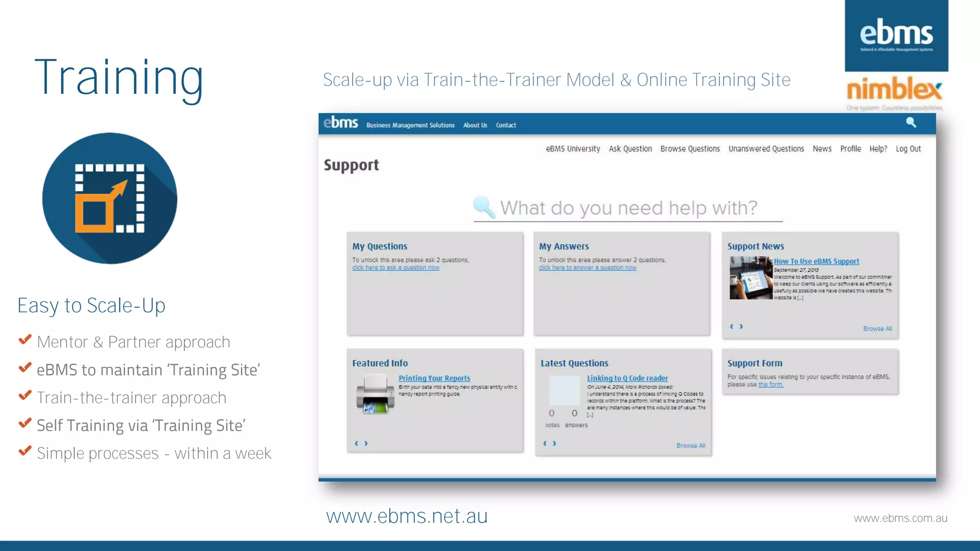Click the www.ebms.net.au address
Viewport: 980px width, 551px height.
(x=407, y=516)
